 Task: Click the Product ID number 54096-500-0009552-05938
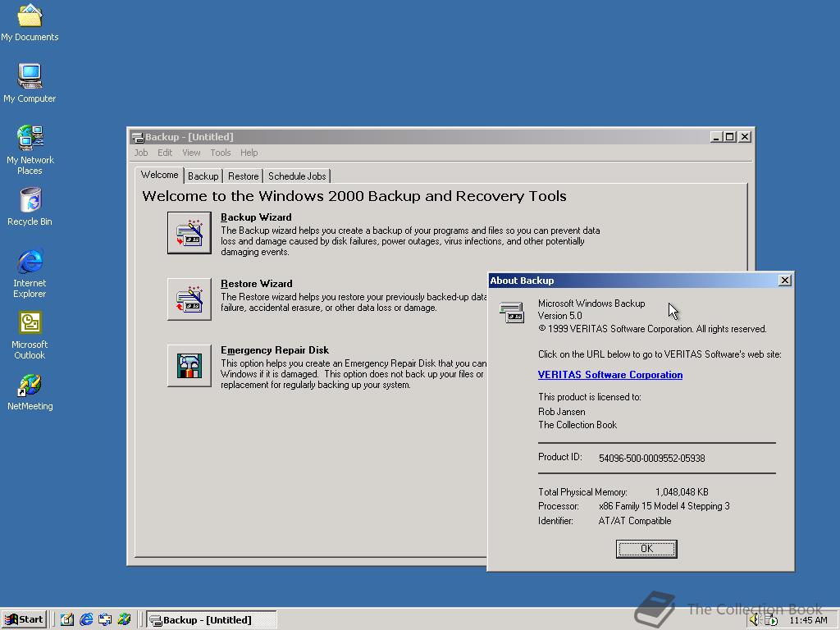click(x=652, y=459)
